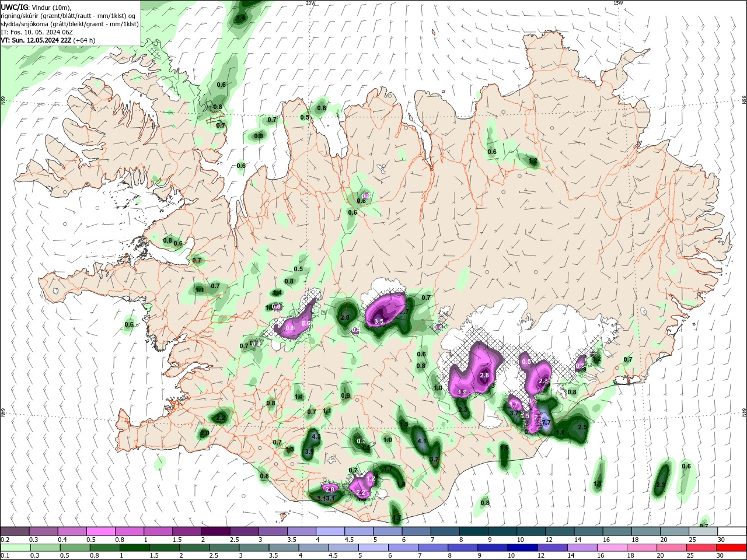
Task: Click the 20W longitude label
Action: coord(310,3)
